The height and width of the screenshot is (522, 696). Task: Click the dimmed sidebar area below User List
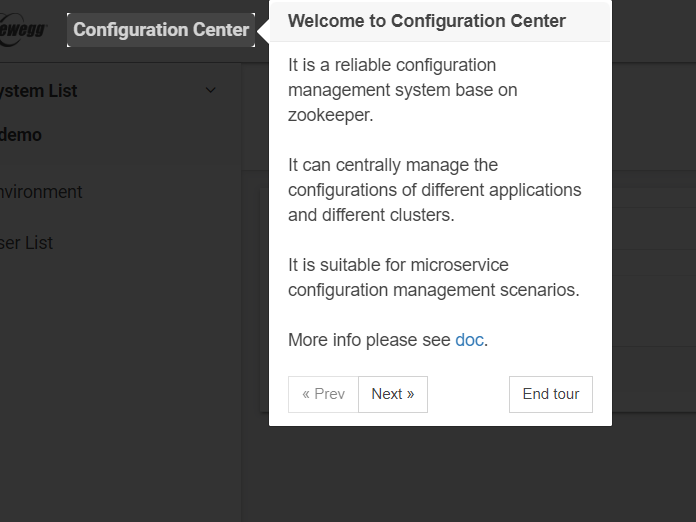(x=120, y=380)
